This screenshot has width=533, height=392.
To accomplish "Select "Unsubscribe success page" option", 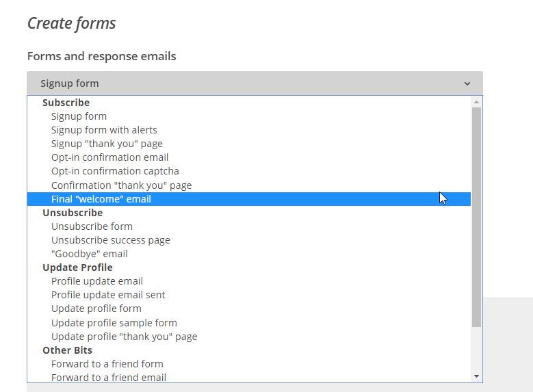I will click(x=111, y=240).
